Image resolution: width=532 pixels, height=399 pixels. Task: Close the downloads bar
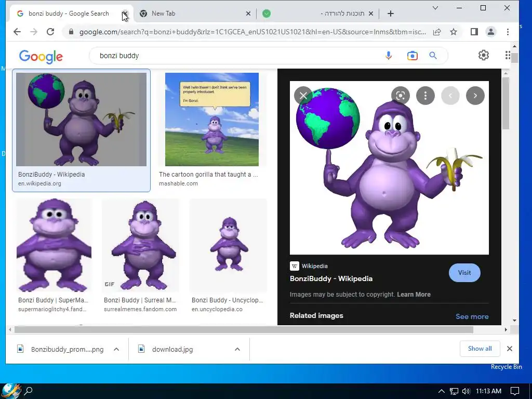tap(509, 349)
